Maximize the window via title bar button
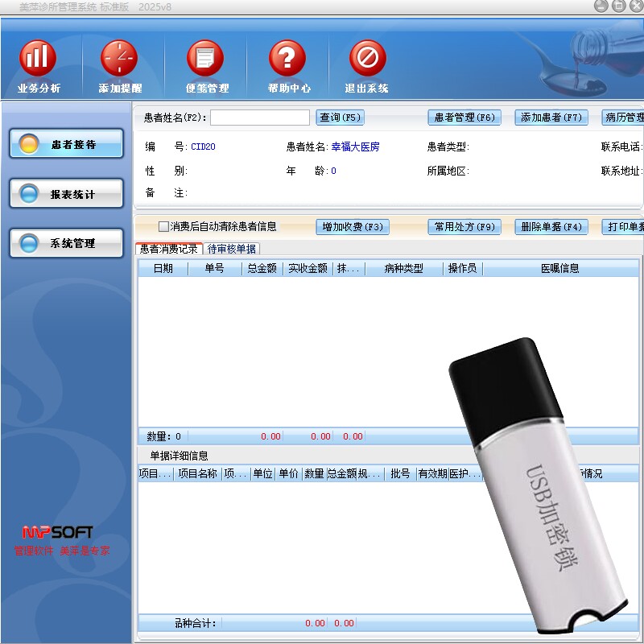Image resolution: width=644 pixels, height=644 pixels. [618, 6]
